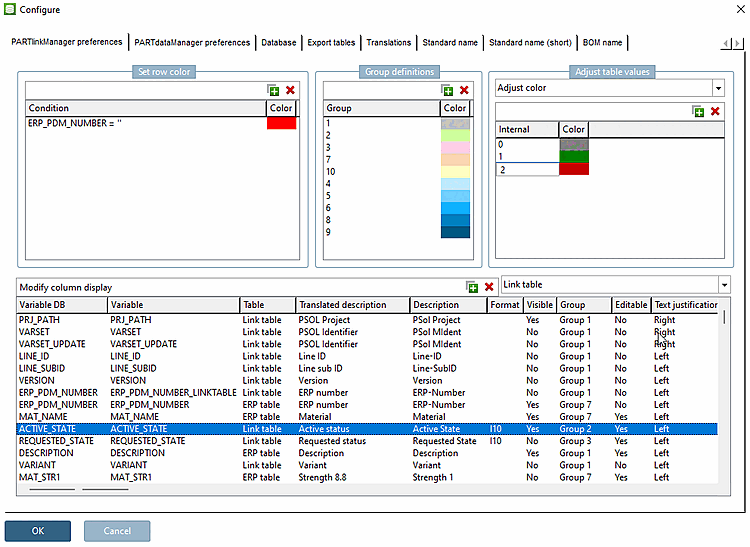Click the green add icon in Adjust table values

(698, 112)
